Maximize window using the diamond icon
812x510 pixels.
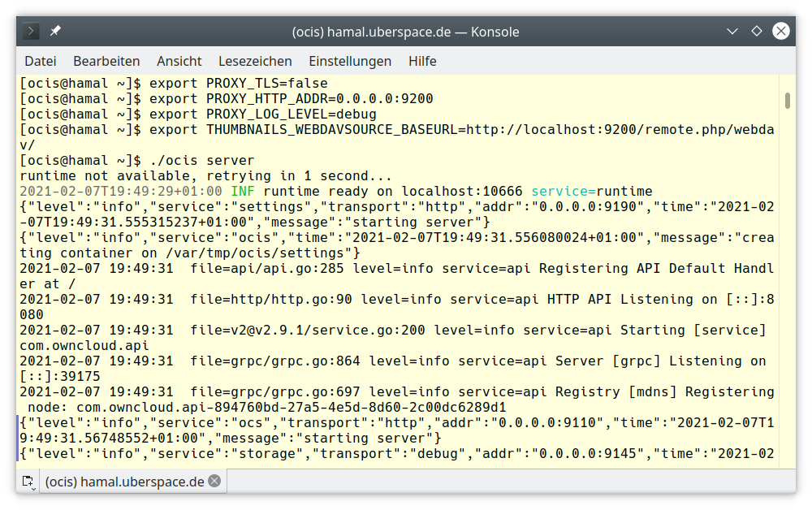tap(757, 31)
